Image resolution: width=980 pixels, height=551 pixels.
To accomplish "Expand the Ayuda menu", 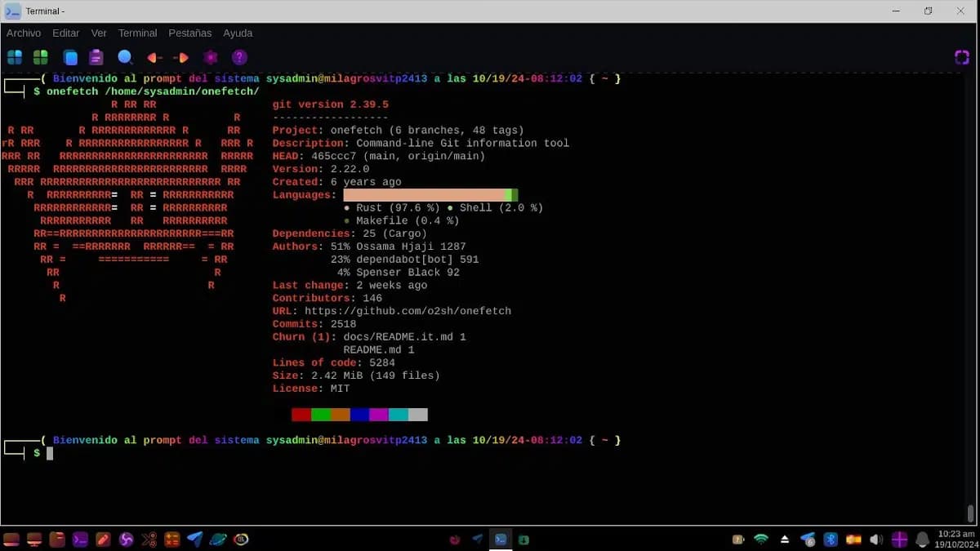I will coord(238,33).
